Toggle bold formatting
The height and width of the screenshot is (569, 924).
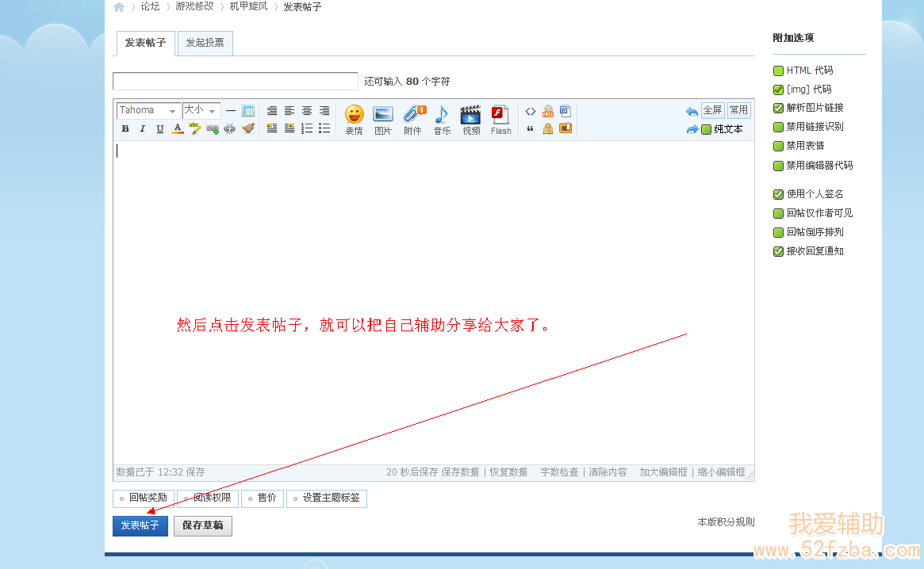pos(125,128)
